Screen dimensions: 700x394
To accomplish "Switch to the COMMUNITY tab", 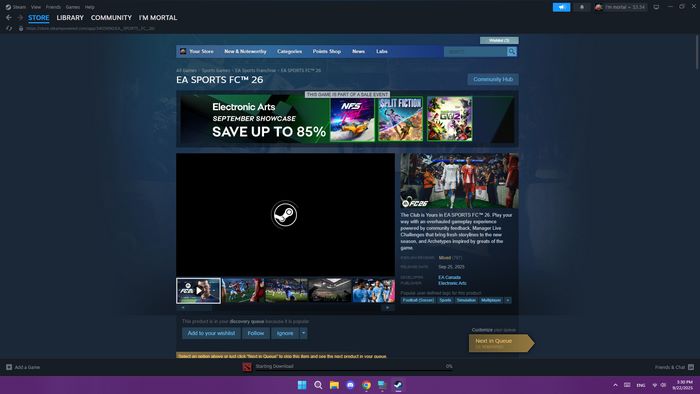I will coord(111,18).
